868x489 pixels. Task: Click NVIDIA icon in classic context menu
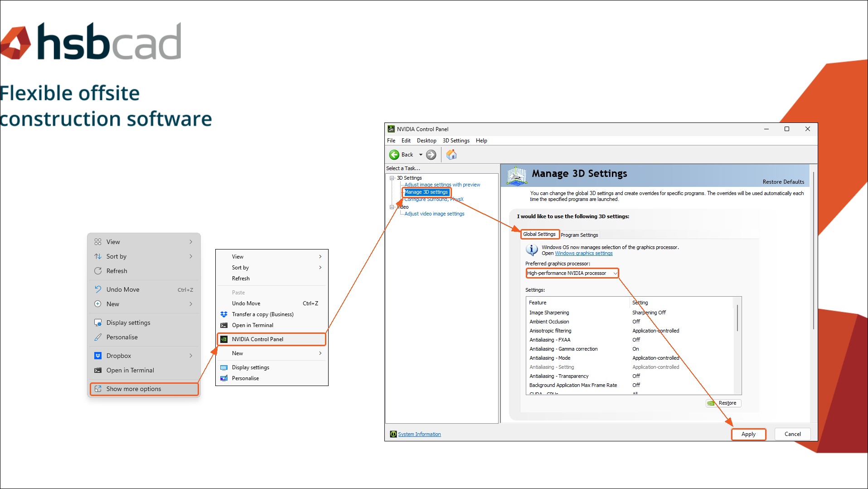pyautogui.click(x=224, y=339)
